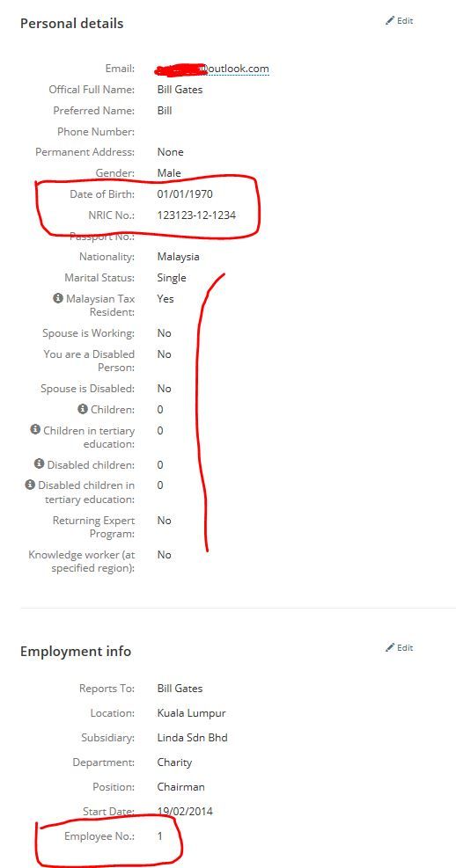Click the Location value Kuala Lumpur

pos(192,713)
